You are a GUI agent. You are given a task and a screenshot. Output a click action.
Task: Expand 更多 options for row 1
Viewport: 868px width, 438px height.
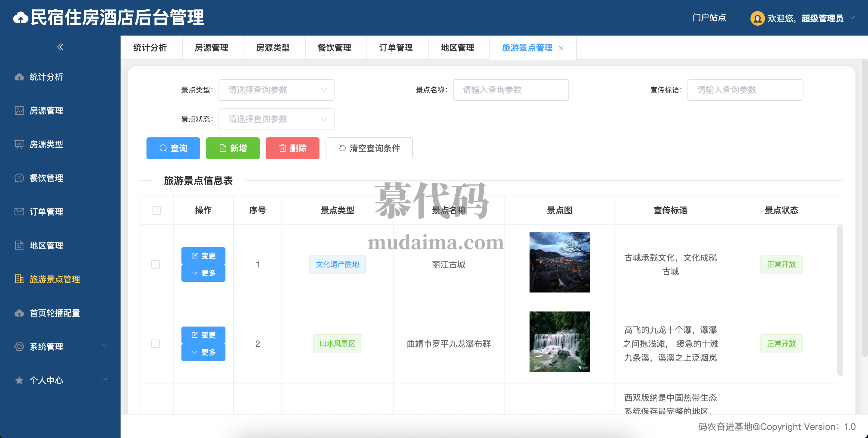(x=203, y=273)
